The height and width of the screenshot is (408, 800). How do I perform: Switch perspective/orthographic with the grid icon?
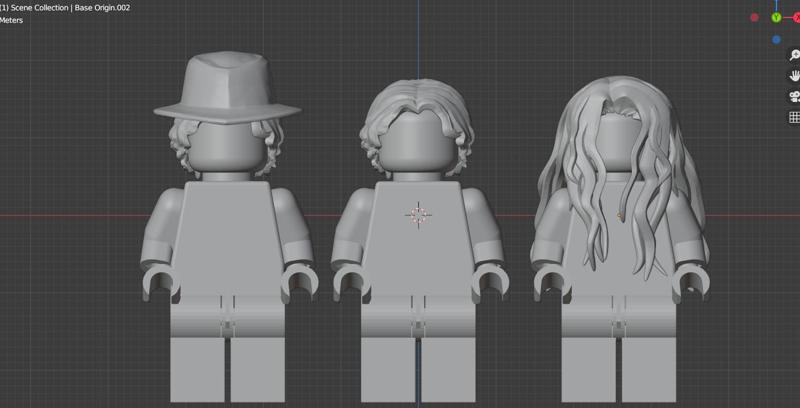(x=794, y=117)
